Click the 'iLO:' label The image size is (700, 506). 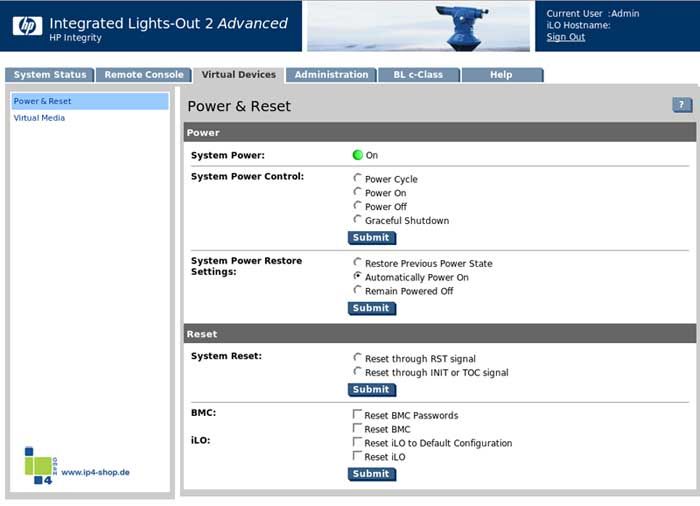pos(200,440)
